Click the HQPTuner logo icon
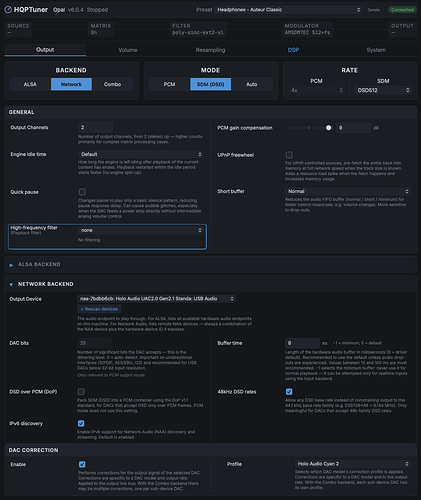Image resolution: width=421 pixels, height=500 pixels. pyautogui.click(x=8, y=10)
